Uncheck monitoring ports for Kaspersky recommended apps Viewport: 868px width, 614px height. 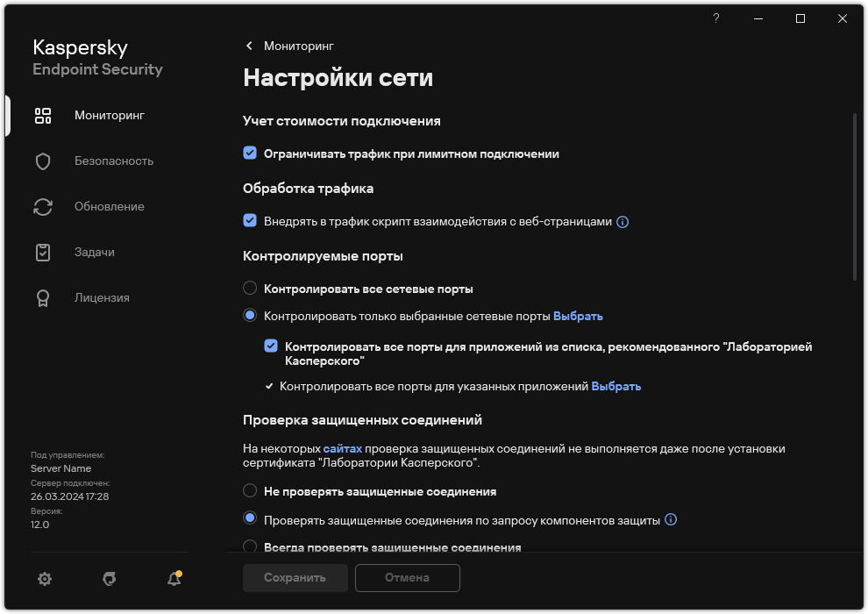pyautogui.click(x=272, y=346)
